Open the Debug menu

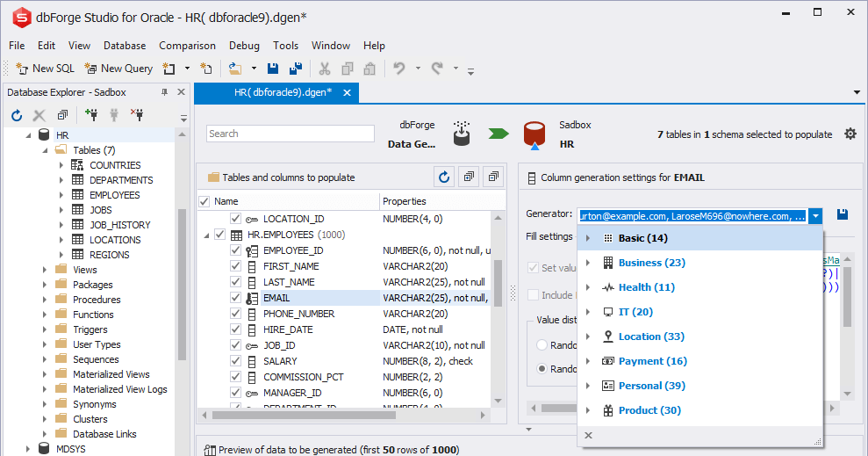click(x=244, y=46)
